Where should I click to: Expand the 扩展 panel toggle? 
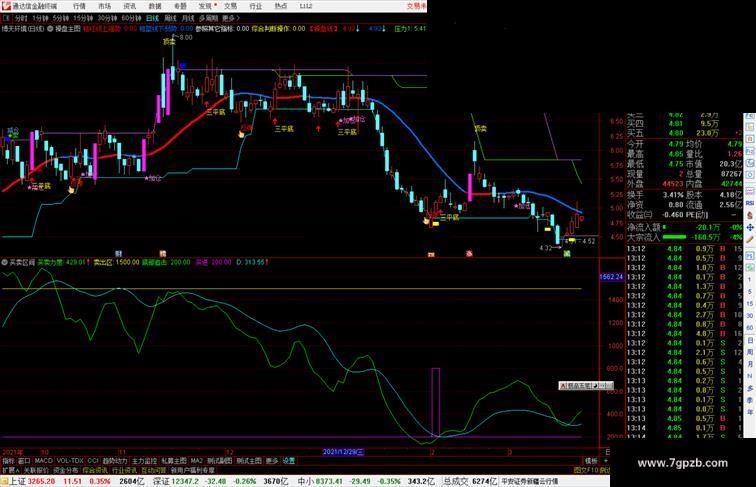tap(11, 470)
